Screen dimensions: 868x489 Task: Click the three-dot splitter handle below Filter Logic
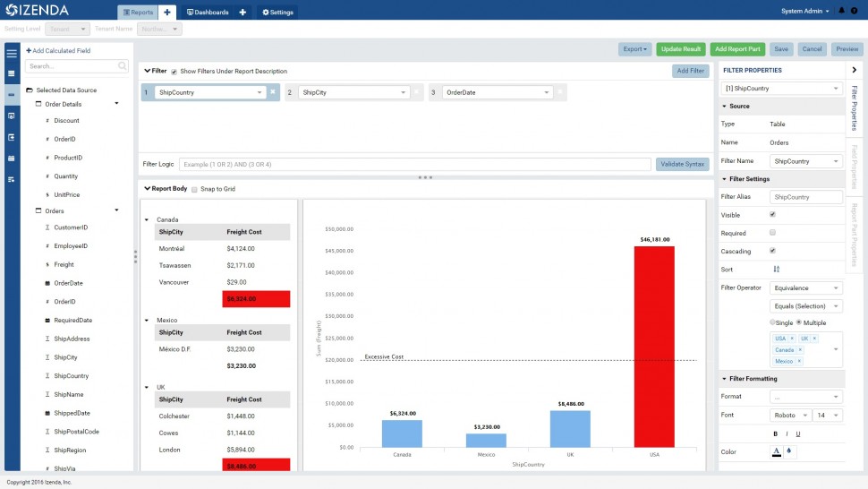click(425, 177)
